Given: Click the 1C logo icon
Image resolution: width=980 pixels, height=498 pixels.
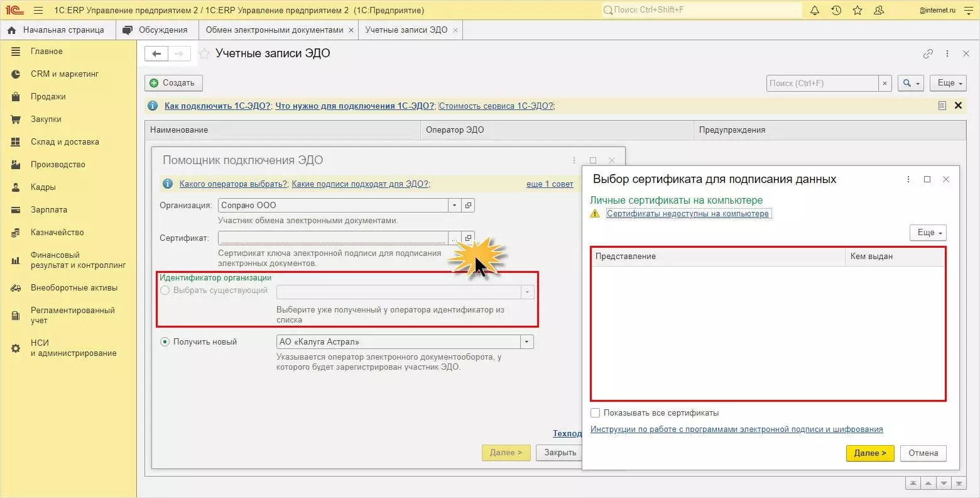Looking at the screenshot, I should coord(15,10).
